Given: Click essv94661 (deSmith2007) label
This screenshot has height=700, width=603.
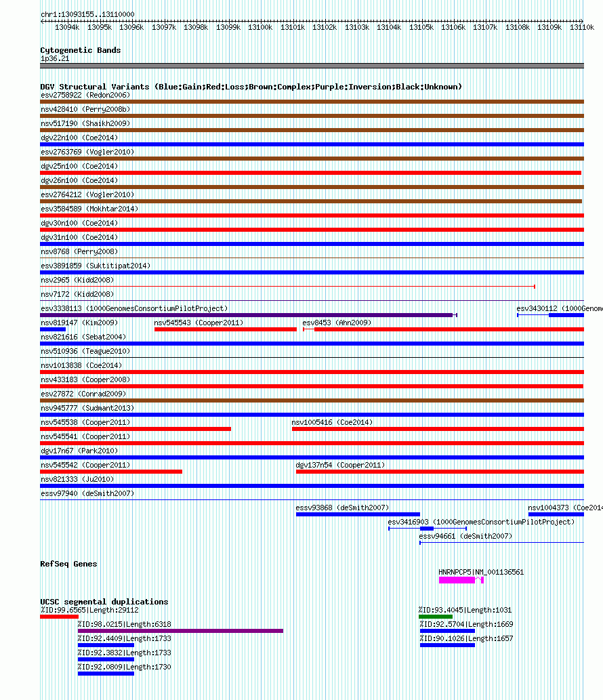Looking at the screenshot, I should pos(465,537).
